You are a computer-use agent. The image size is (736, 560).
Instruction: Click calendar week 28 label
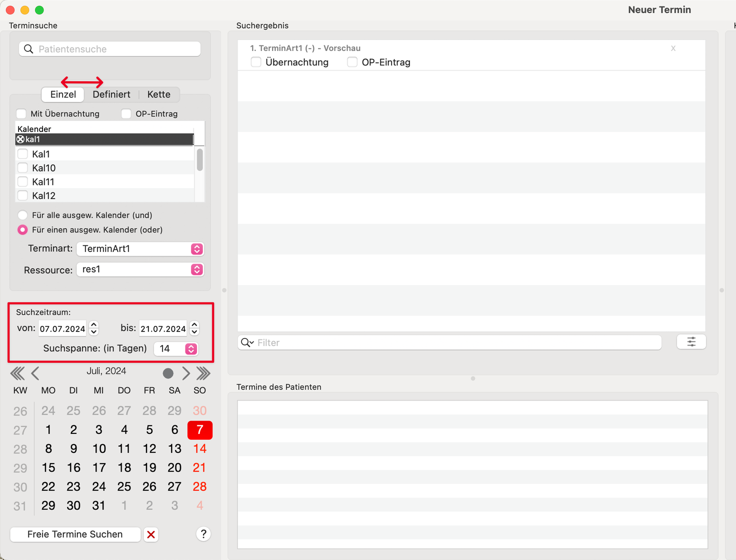[x=20, y=449]
